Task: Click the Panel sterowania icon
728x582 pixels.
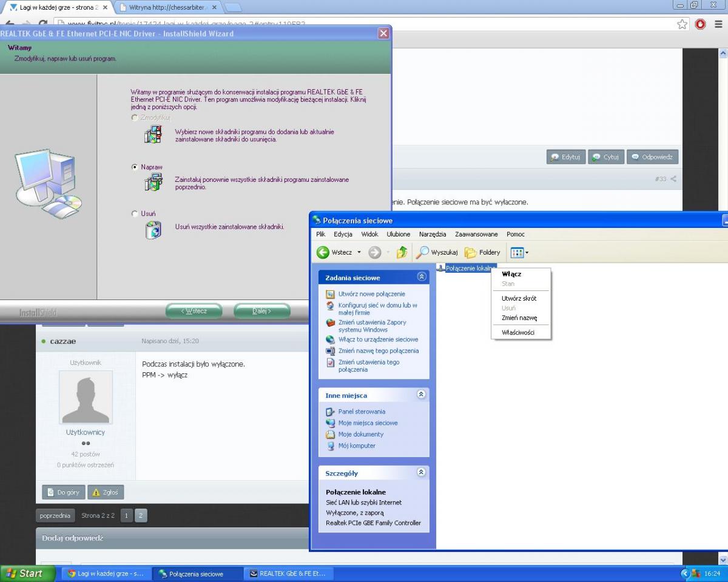Action: (x=331, y=412)
